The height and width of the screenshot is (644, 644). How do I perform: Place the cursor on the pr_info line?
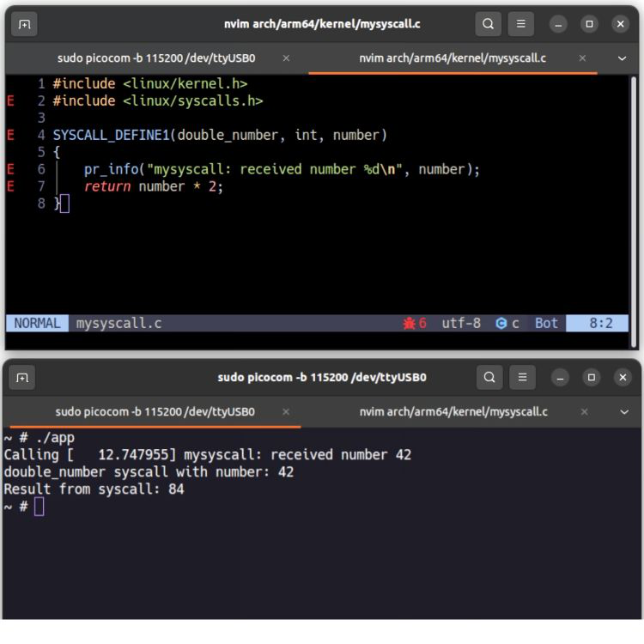pyautogui.click(x=258, y=169)
